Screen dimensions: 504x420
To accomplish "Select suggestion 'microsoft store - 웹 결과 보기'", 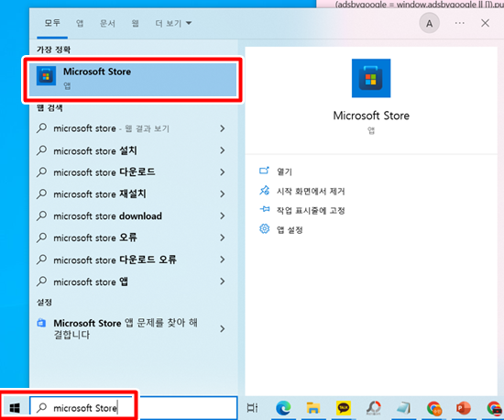I will click(111, 128).
